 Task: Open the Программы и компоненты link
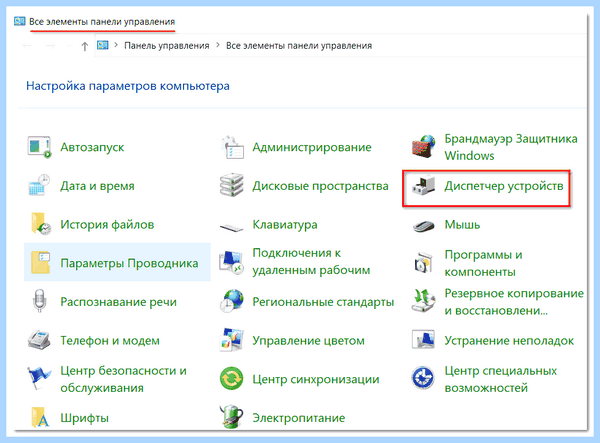(483, 263)
